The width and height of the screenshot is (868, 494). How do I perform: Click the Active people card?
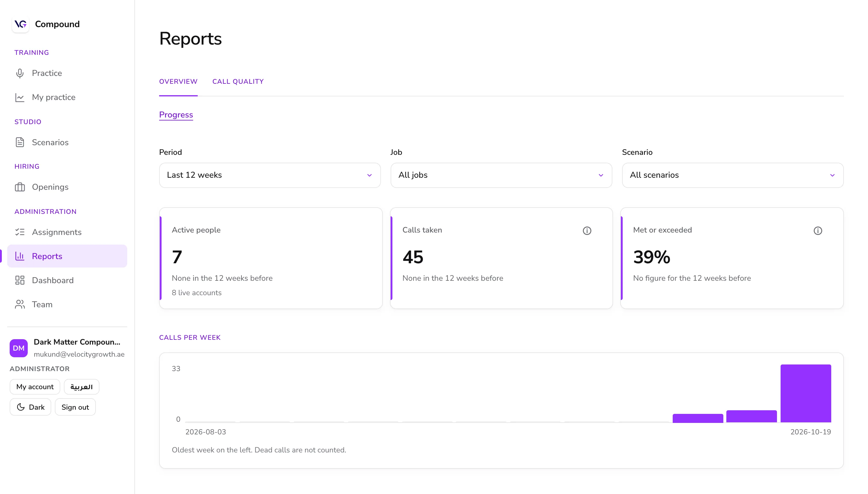pyautogui.click(x=271, y=258)
